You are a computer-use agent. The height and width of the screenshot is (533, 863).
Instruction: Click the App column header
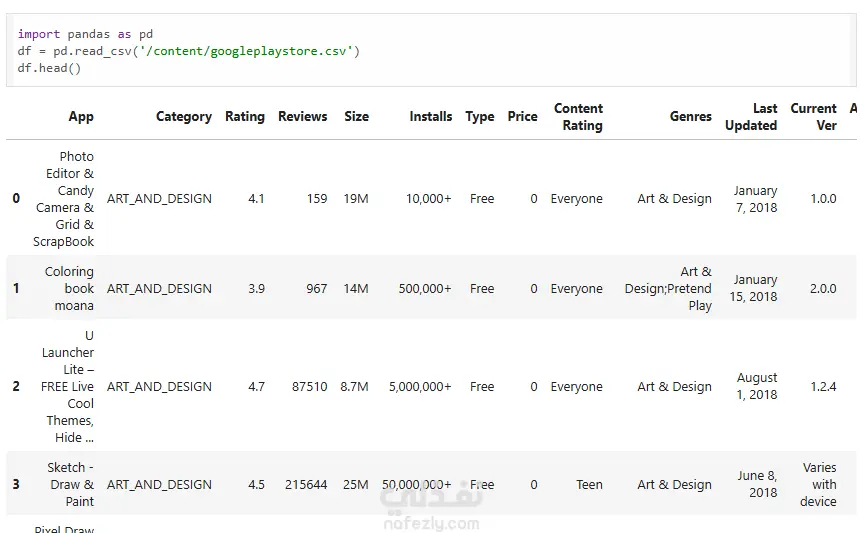pyautogui.click(x=81, y=116)
